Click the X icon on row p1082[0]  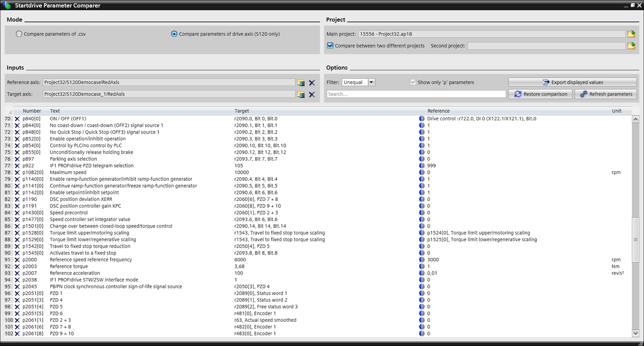tap(17, 172)
